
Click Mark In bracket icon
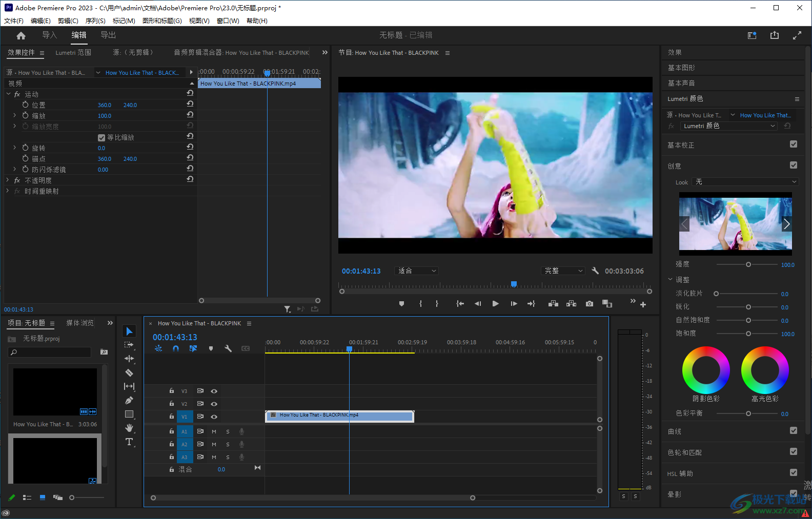tap(420, 304)
